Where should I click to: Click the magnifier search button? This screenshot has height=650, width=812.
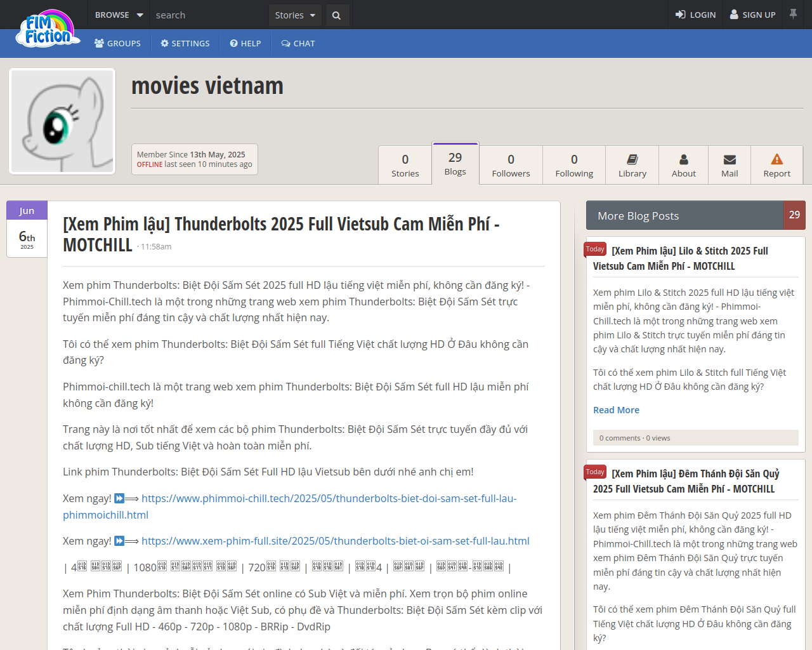click(x=337, y=15)
